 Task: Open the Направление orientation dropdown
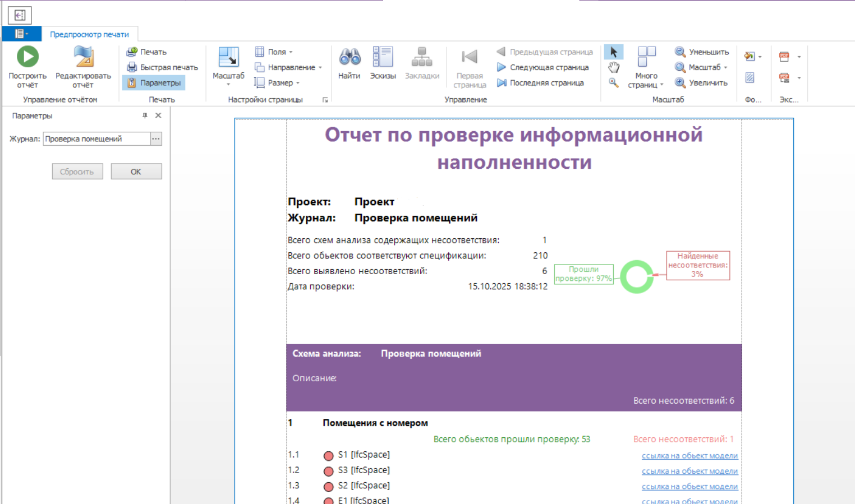click(288, 67)
